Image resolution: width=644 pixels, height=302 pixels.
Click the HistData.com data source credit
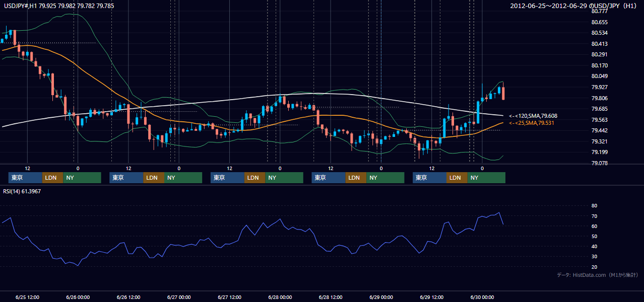click(x=598, y=275)
